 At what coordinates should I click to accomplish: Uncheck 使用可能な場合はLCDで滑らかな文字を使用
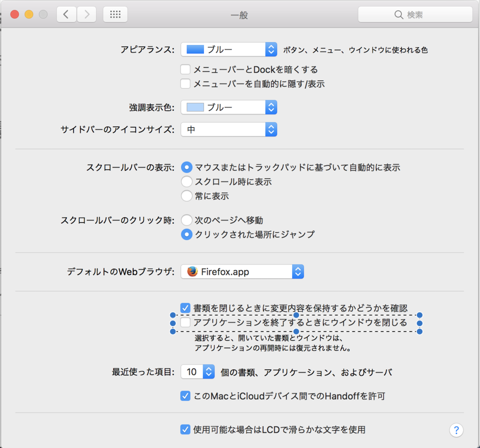point(185,430)
